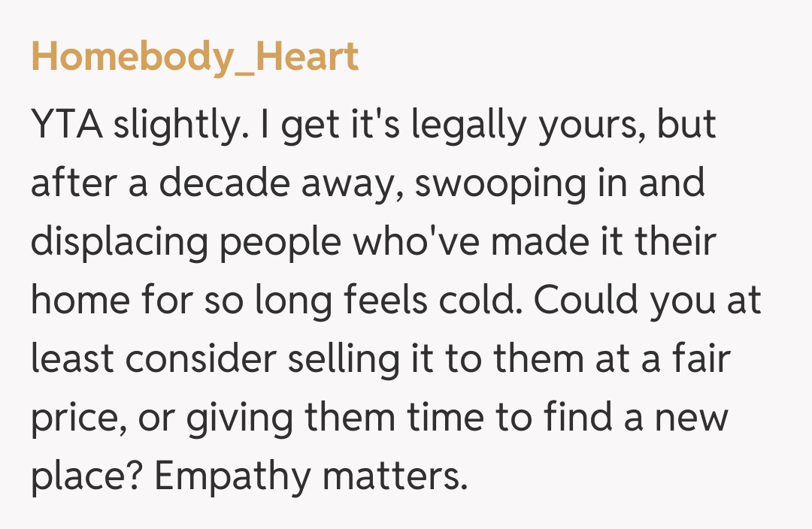The height and width of the screenshot is (529, 812).
Task: Open the Homebody_Heart user profile
Action: 195,58
